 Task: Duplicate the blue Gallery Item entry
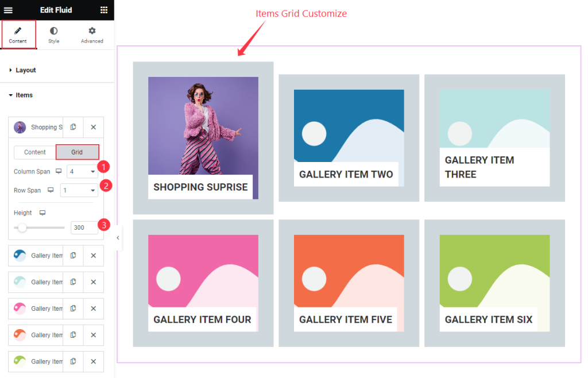[73, 256]
